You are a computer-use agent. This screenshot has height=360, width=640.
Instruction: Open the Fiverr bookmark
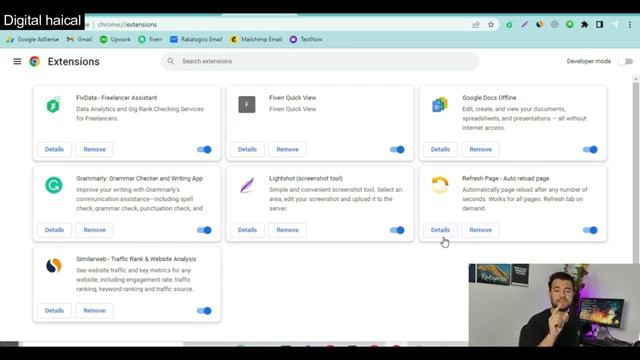150,39
